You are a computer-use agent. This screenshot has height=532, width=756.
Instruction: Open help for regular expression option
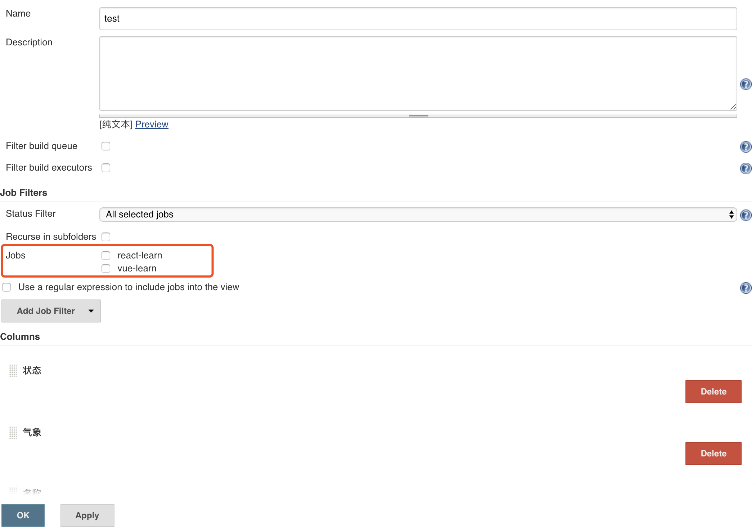745,288
